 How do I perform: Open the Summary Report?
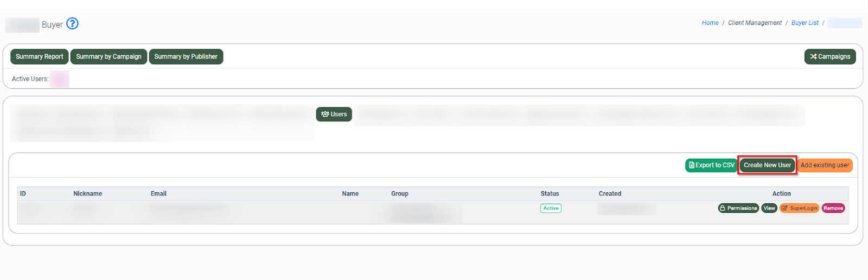click(x=40, y=57)
